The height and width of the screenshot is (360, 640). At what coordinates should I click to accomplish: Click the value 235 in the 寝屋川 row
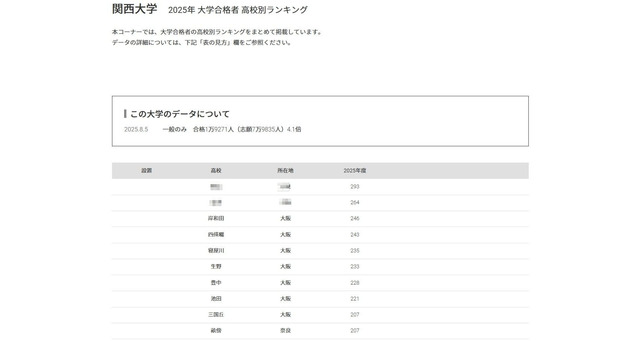pyautogui.click(x=355, y=251)
